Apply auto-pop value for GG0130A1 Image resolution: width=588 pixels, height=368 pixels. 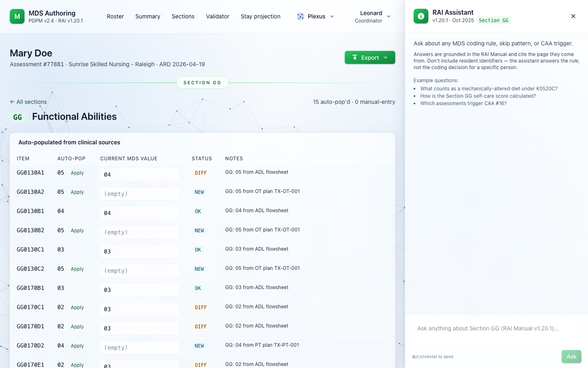pos(77,173)
